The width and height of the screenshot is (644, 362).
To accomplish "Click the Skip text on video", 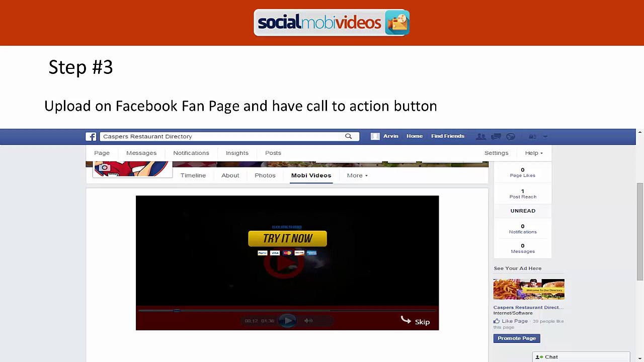I will pyautogui.click(x=422, y=322).
